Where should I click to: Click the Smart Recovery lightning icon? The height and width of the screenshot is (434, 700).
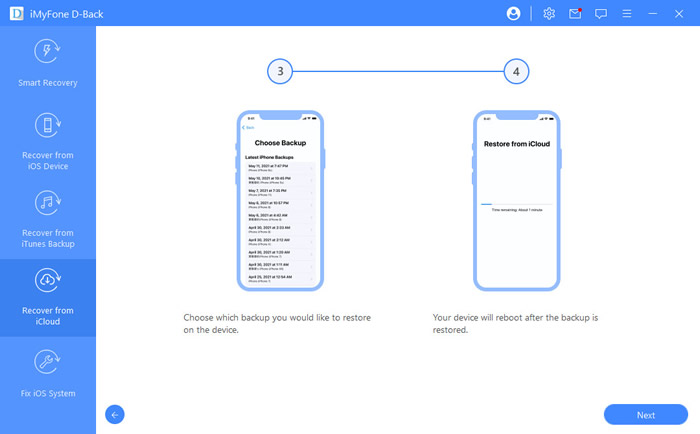tap(48, 52)
